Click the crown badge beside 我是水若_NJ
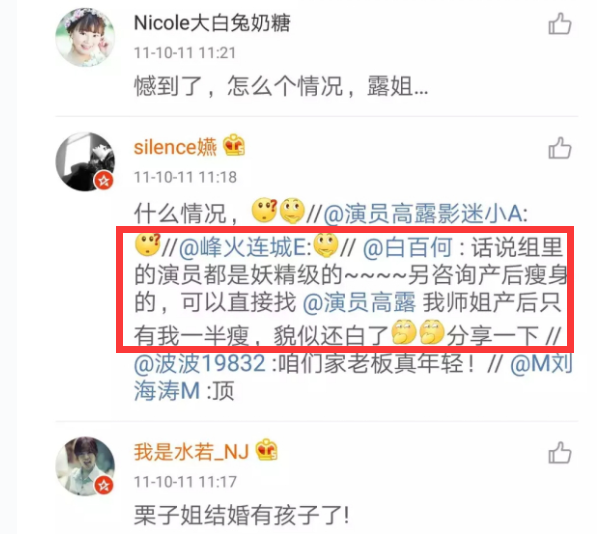This screenshot has height=534, width=612. [266, 450]
